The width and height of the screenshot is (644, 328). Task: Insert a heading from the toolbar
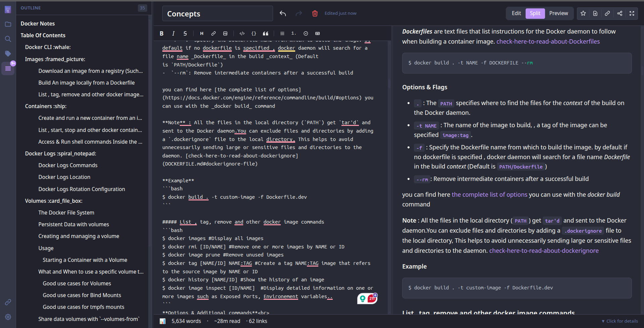pos(202,33)
